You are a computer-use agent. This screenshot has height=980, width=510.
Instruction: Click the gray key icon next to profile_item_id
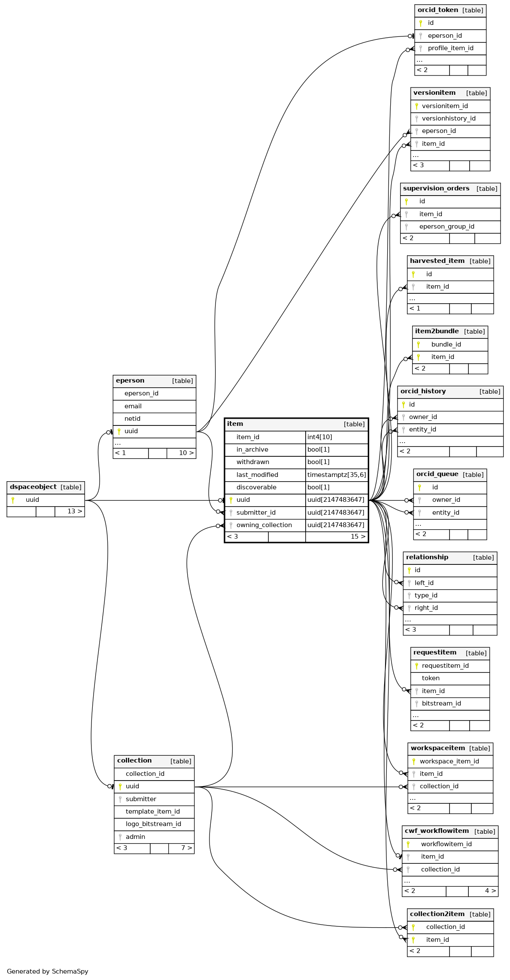click(421, 48)
